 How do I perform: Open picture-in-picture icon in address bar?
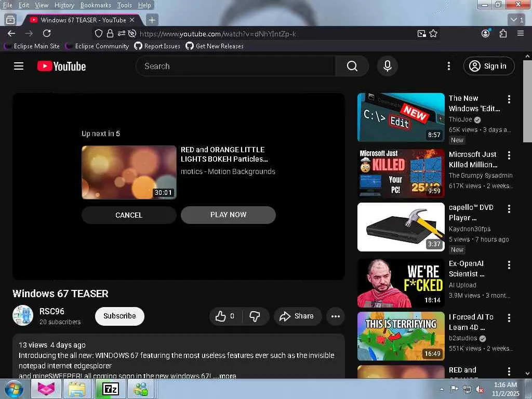click(422, 34)
